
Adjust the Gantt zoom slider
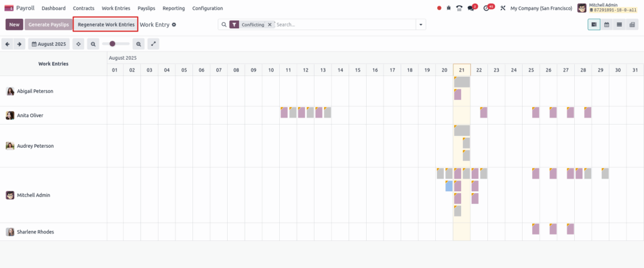(x=116, y=43)
